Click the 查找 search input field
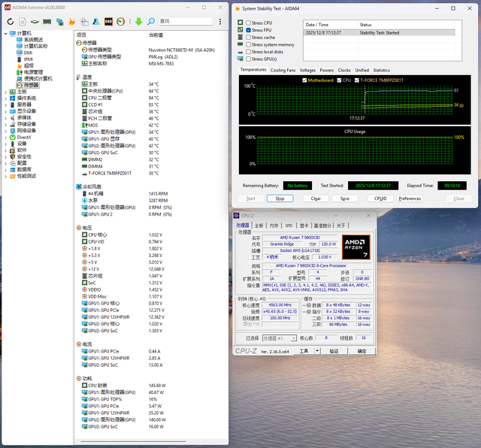 [x=186, y=21]
